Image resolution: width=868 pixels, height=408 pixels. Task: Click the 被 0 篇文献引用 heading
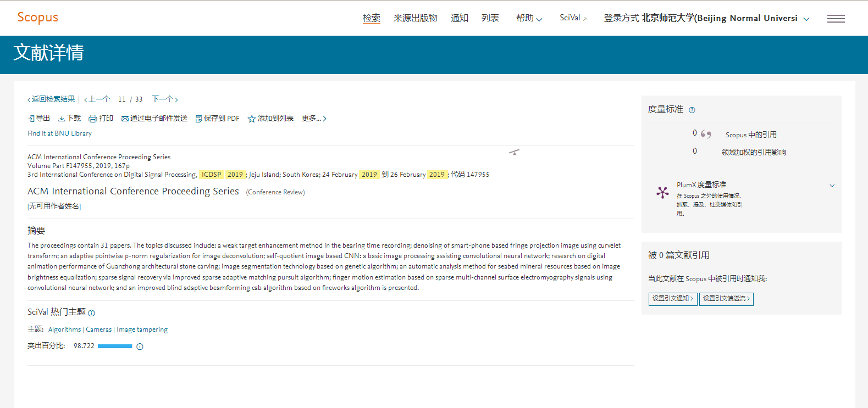(x=679, y=255)
